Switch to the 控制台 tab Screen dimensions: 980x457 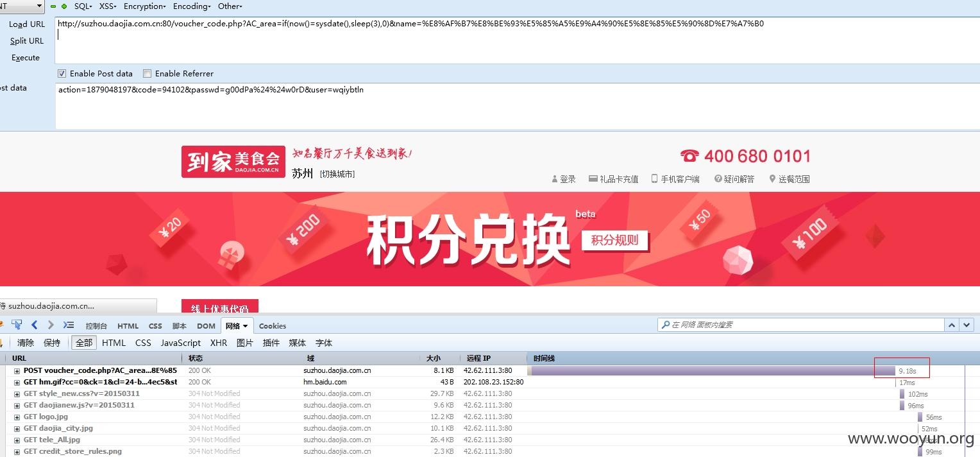[x=96, y=326]
